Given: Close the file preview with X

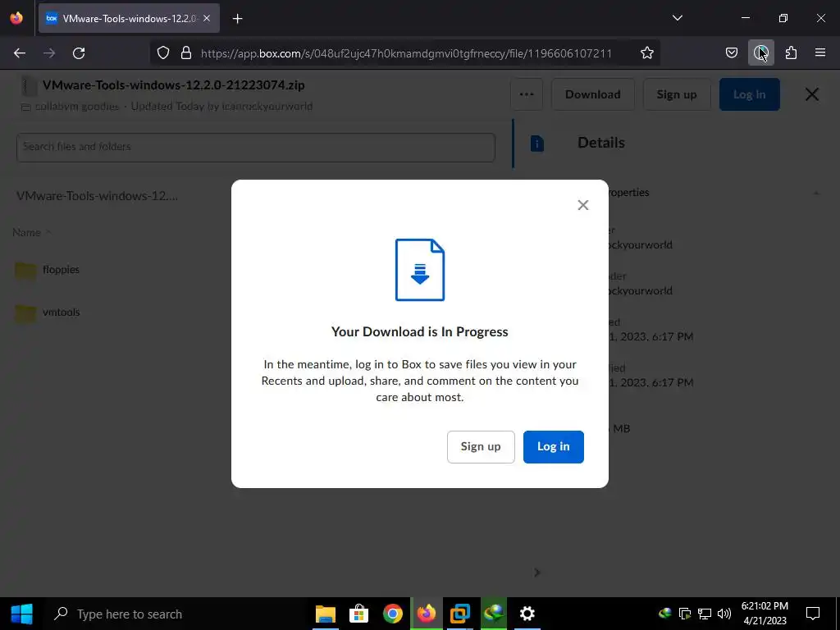Looking at the screenshot, I should pyautogui.click(x=811, y=94).
